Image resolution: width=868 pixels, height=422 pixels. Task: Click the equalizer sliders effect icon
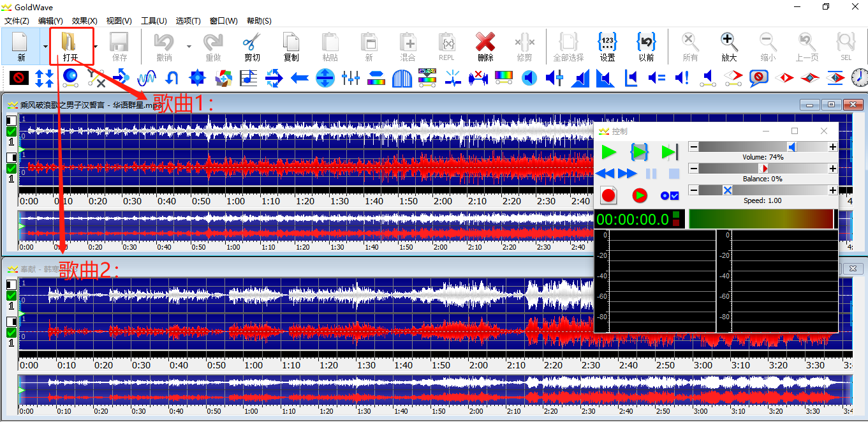351,79
